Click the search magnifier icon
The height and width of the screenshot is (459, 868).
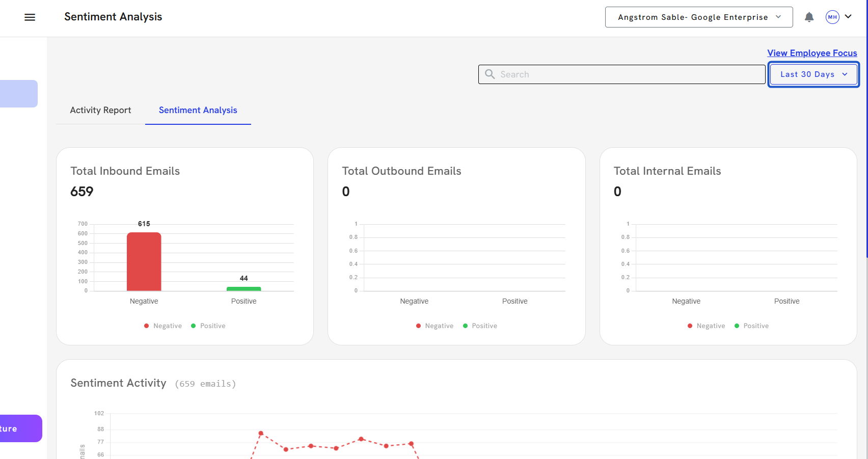(x=490, y=74)
